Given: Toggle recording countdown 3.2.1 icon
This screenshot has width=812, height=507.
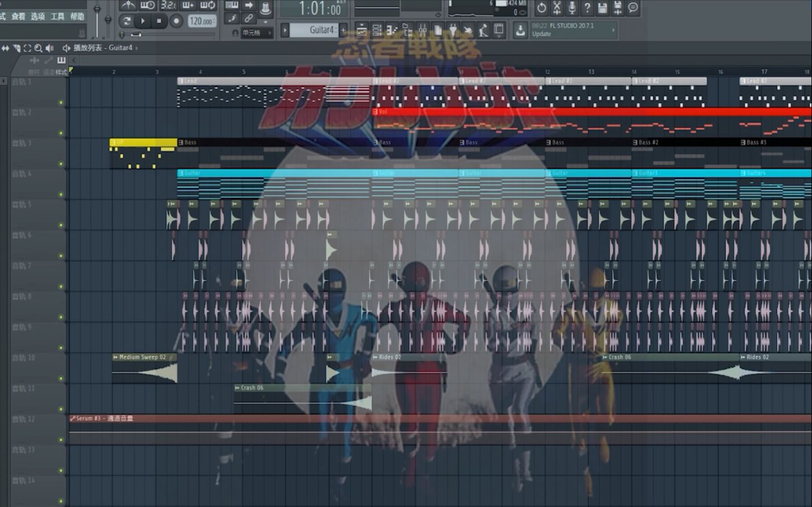Looking at the screenshot, I should 168,5.
